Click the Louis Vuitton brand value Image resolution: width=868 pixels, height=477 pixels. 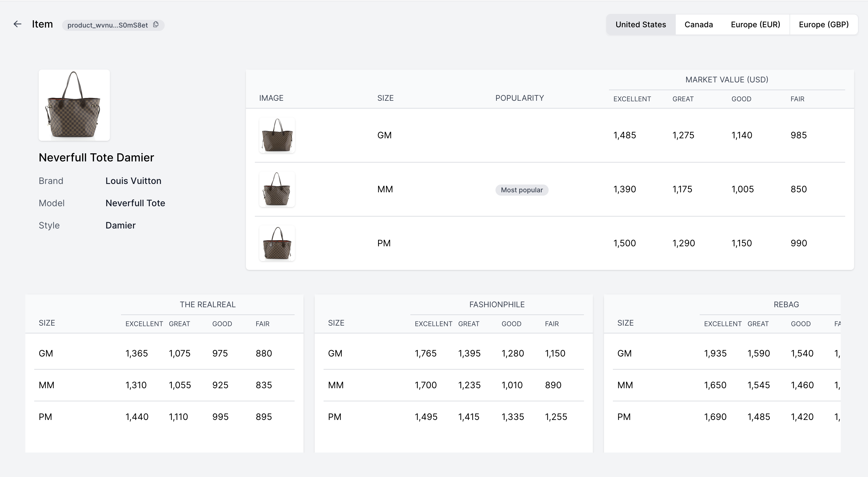tap(133, 181)
